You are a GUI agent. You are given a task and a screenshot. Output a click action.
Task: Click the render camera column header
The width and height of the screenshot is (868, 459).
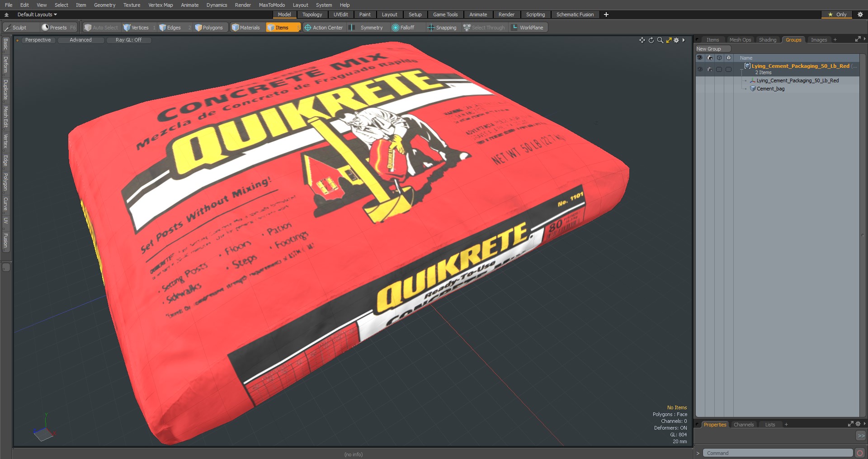(709, 58)
